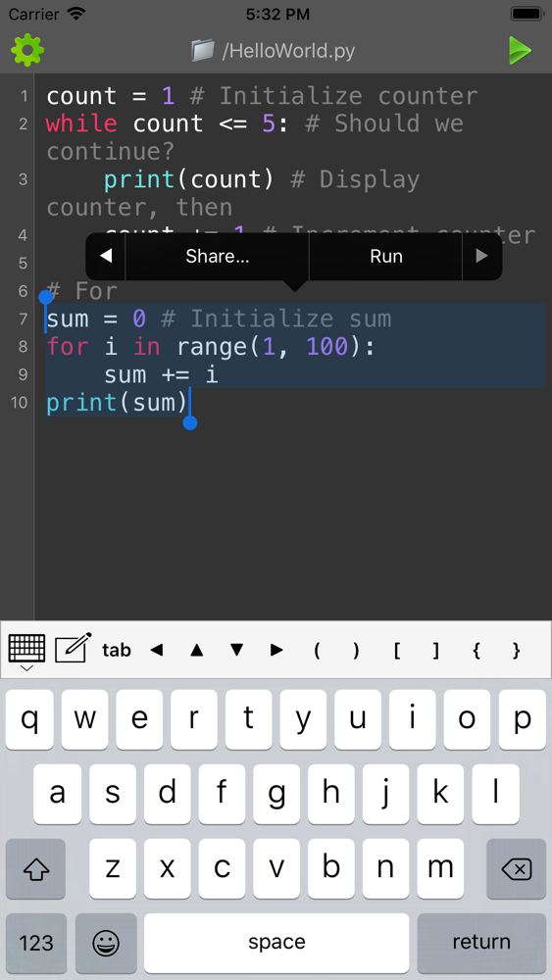Tap the selection end handle after print(sum)
This screenshot has width=552, height=980.
click(190, 423)
